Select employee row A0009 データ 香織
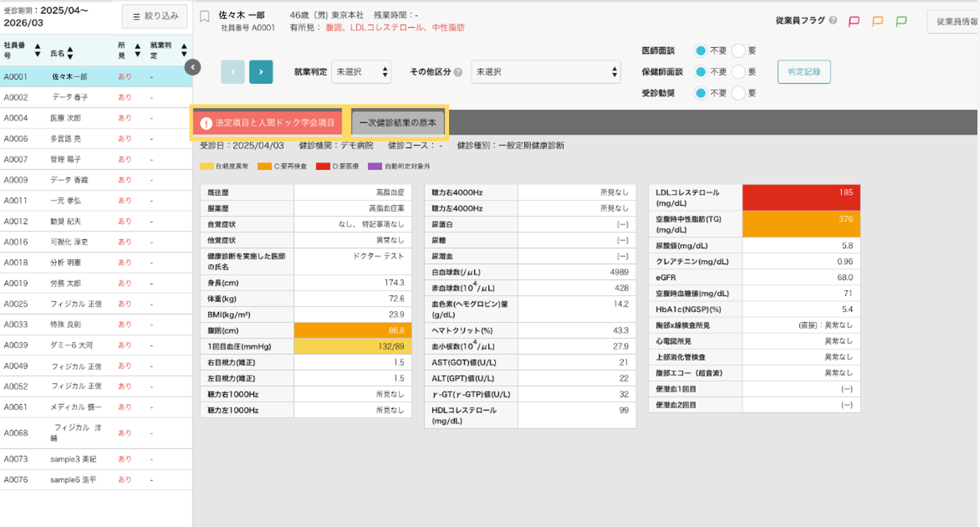 (x=96, y=180)
